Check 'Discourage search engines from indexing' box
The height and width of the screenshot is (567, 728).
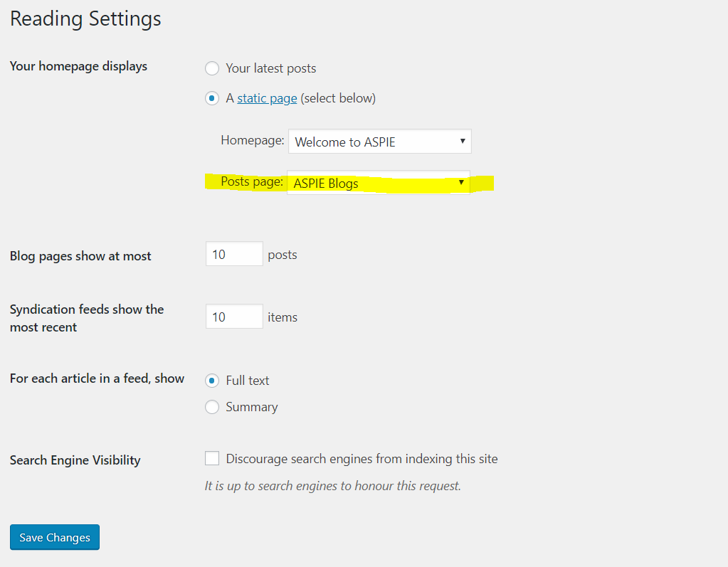coord(212,458)
